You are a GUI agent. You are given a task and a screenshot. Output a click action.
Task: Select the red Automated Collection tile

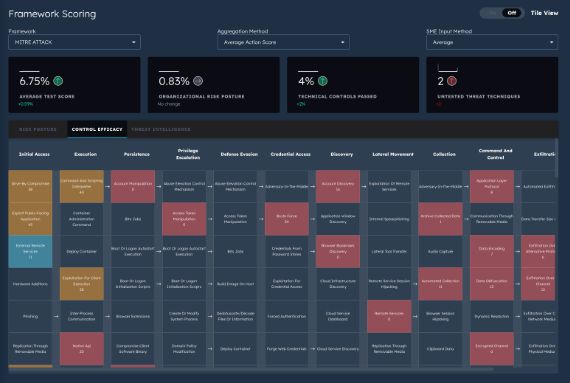click(441, 284)
